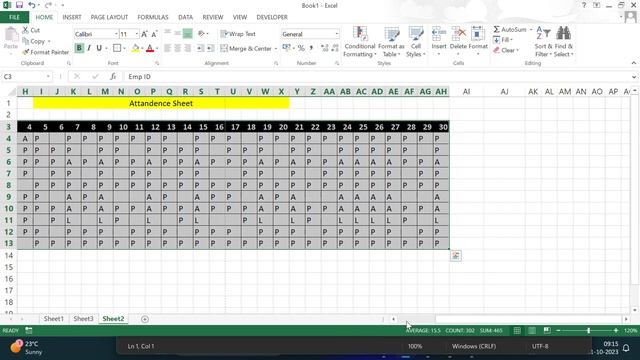Click the Insert Function fx icon
Screen dimensions: 640x360
pyautogui.click(x=113, y=77)
